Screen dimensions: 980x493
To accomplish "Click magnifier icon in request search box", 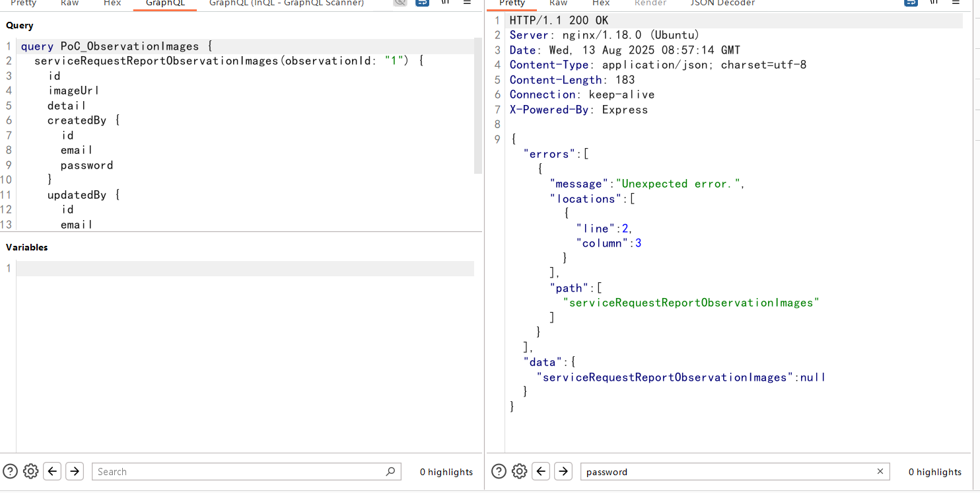I will [x=390, y=471].
